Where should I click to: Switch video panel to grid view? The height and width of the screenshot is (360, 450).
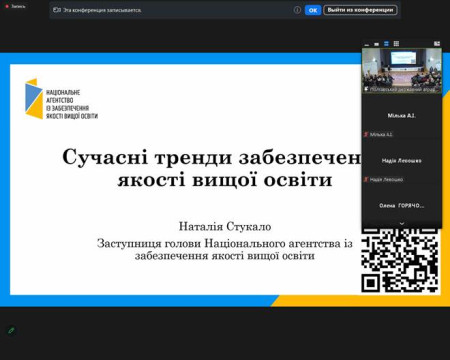(x=396, y=44)
